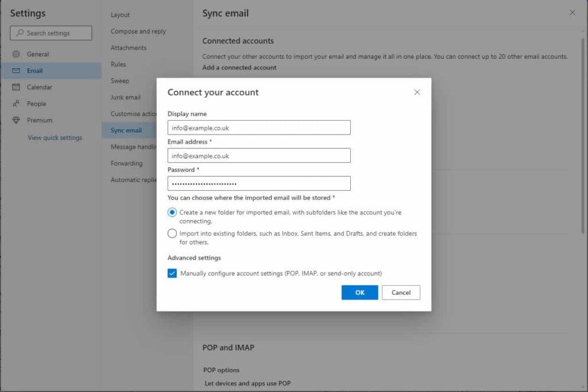The image size is (588, 392).
Task: Click the Cancel button
Action: coord(401,293)
